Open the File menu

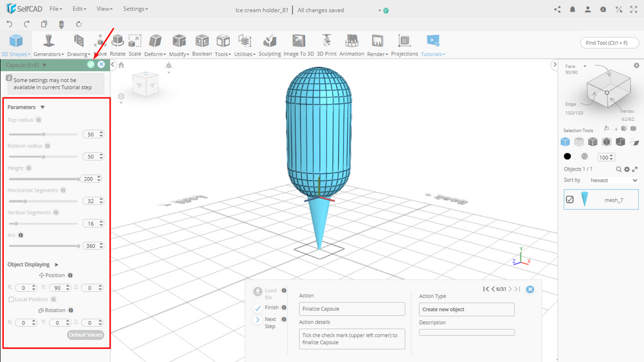55,9
